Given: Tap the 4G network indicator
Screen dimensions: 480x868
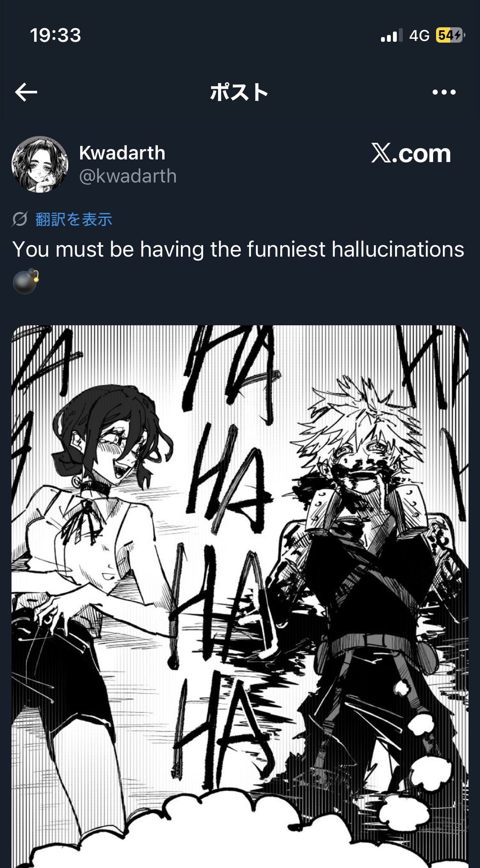Looking at the screenshot, I should (x=419, y=35).
